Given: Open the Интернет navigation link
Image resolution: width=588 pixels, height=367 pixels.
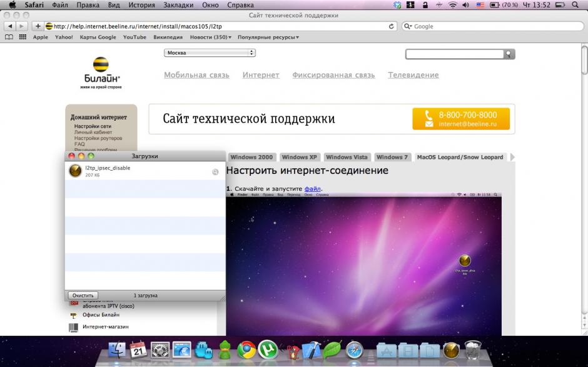Looking at the screenshot, I should coord(261,75).
